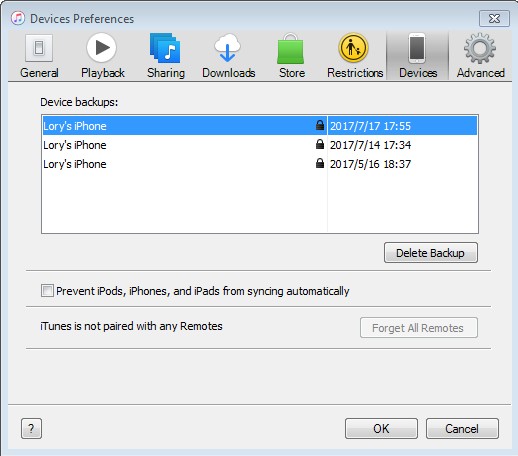Image resolution: width=518 pixels, height=456 pixels.
Task: Click the Delete Backup button
Action: [x=431, y=253]
